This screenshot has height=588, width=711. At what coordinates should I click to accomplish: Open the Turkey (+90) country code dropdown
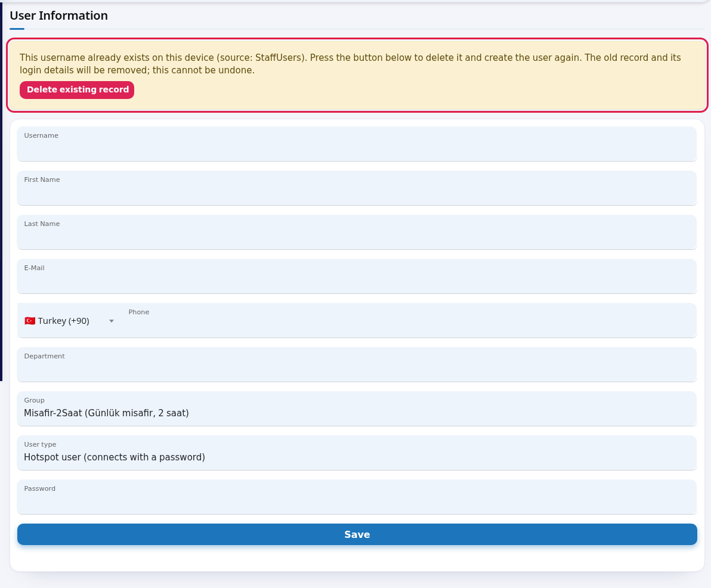[x=69, y=320]
